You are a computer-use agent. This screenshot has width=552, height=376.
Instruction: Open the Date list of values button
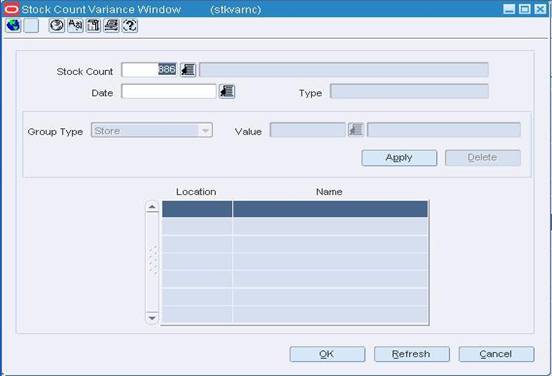pos(227,92)
